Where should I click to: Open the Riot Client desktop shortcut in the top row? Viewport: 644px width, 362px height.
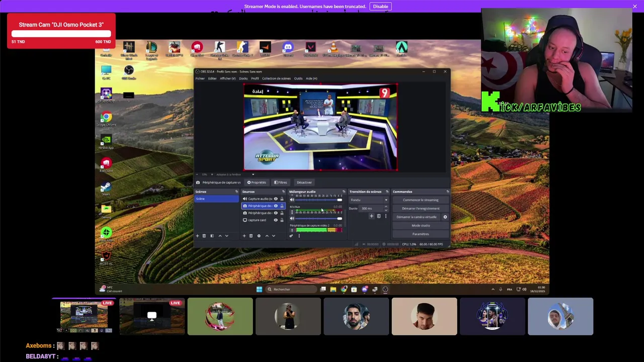point(197,49)
